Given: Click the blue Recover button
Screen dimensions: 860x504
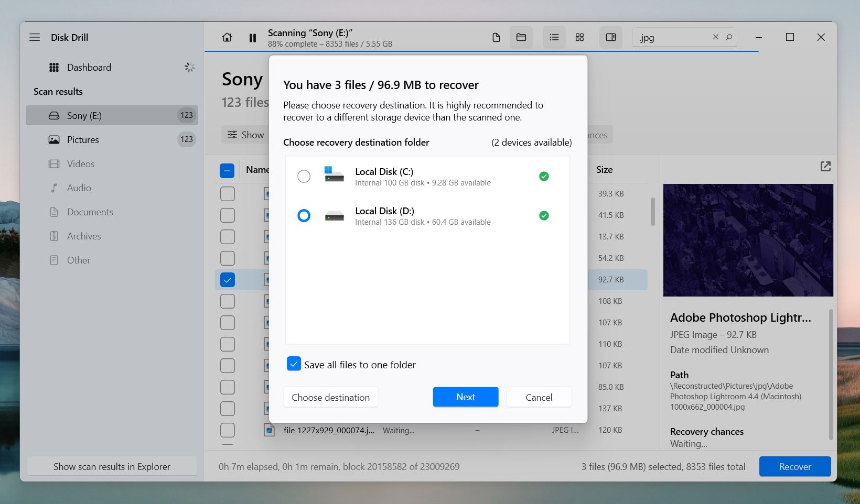Looking at the screenshot, I should click(795, 466).
